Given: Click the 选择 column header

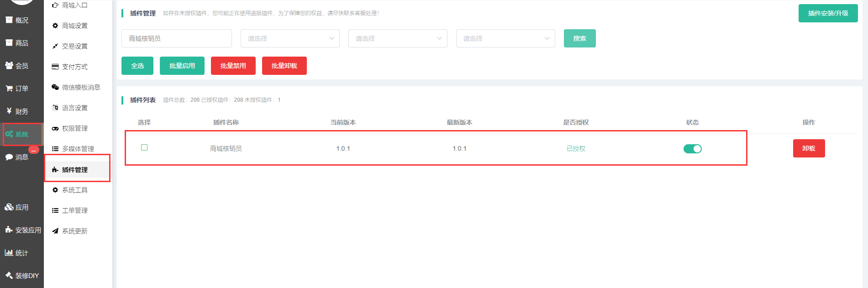Looking at the screenshot, I should coord(144,122).
